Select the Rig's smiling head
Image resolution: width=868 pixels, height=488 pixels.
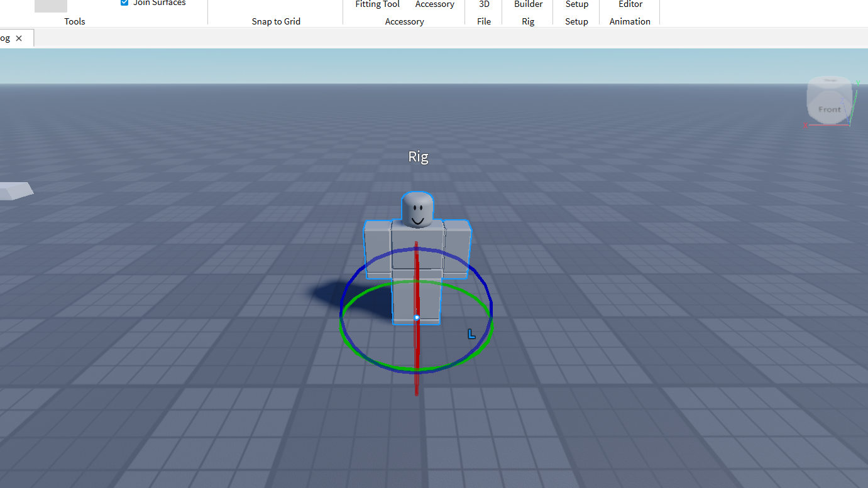tap(417, 210)
